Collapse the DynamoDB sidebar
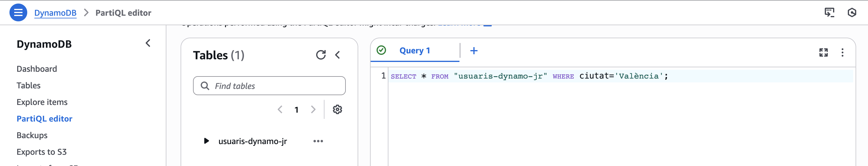This screenshot has width=868, height=166. point(148,43)
